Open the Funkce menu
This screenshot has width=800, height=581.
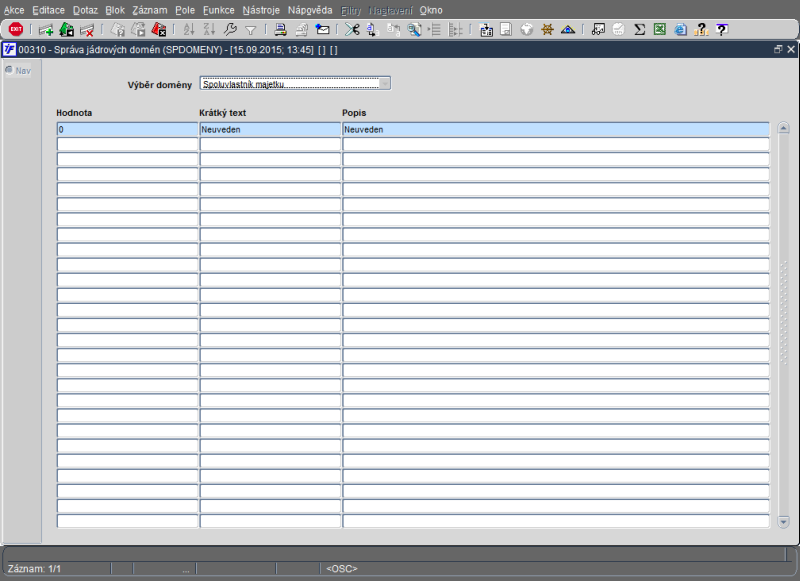219,10
